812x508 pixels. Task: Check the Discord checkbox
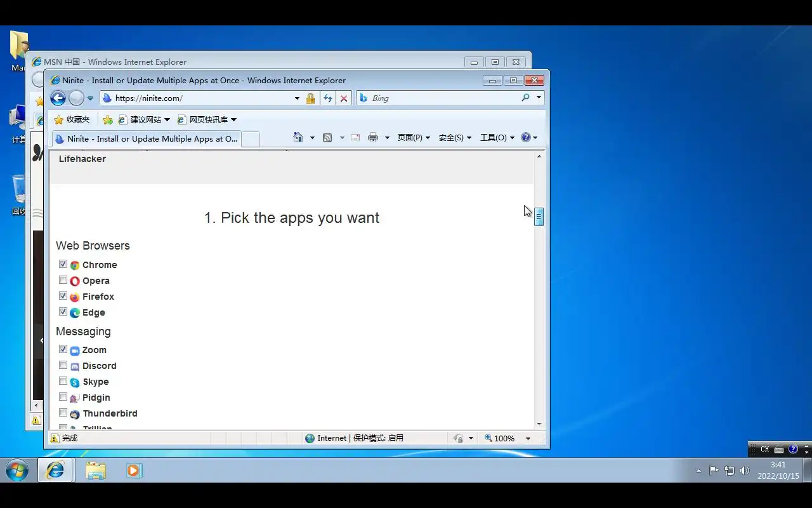click(x=63, y=365)
